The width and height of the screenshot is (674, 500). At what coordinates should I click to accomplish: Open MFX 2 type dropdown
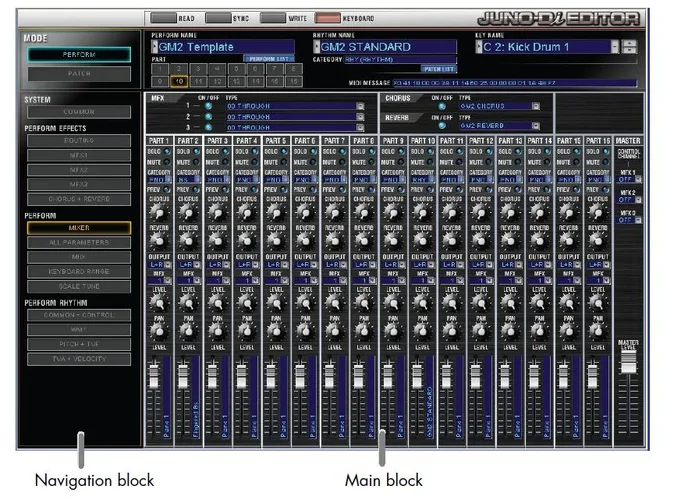point(360,117)
